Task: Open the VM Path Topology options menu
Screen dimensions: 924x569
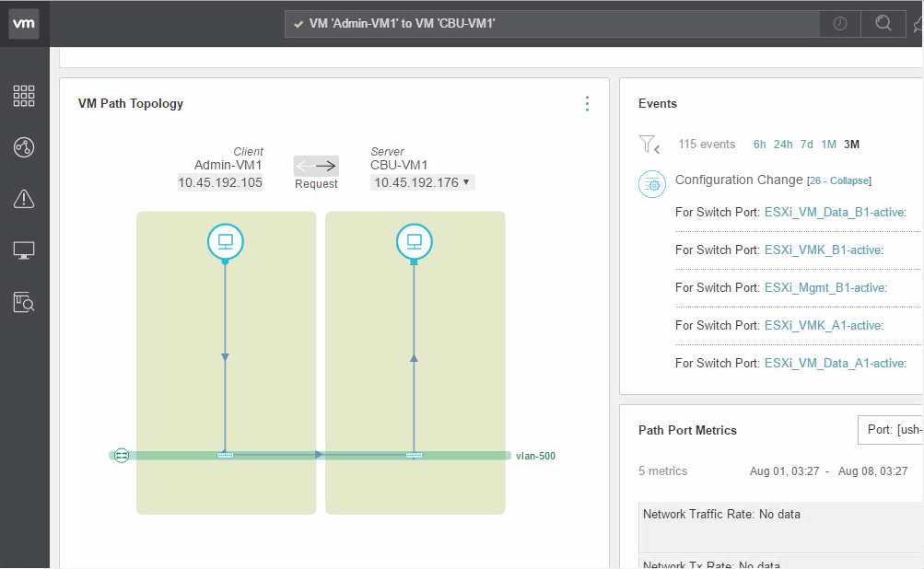Action: coord(587,103)
